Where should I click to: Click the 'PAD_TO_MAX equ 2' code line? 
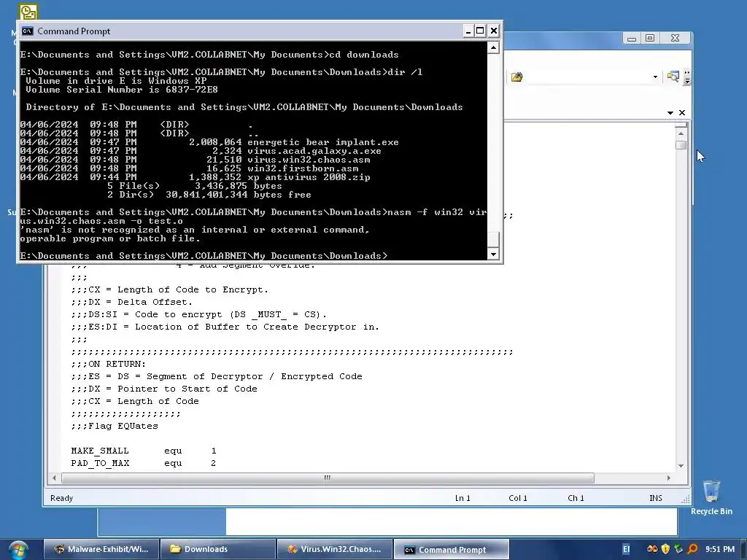[x=144, y=463]
